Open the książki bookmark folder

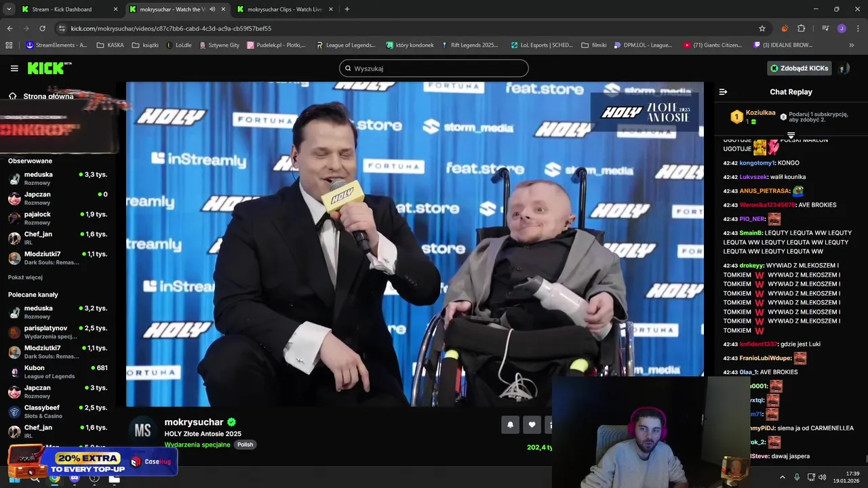(145, 45)
